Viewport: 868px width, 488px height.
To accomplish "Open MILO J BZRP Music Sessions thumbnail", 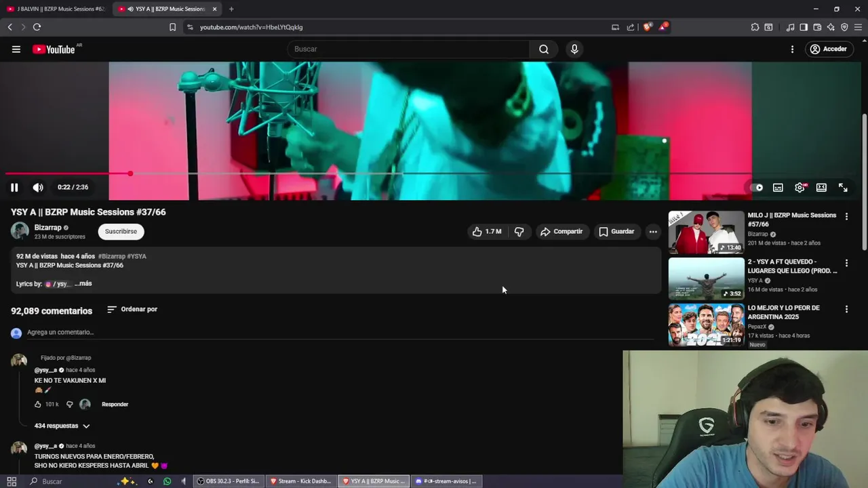I will 706,232.
